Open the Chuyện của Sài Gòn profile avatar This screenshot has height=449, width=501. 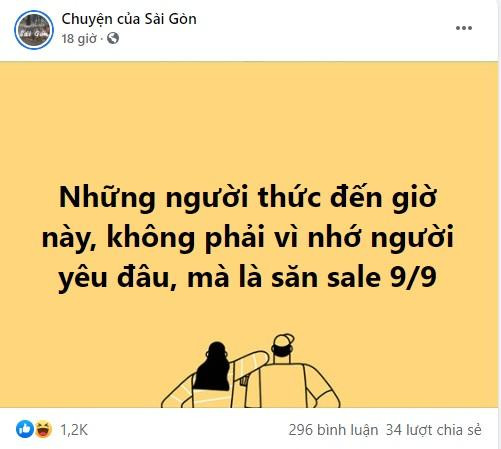[34, 30]
